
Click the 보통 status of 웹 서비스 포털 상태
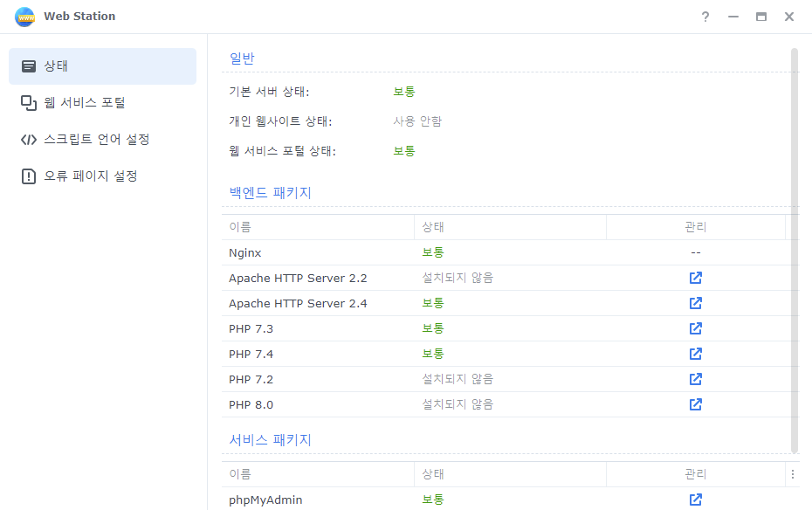tap(404, 151)
